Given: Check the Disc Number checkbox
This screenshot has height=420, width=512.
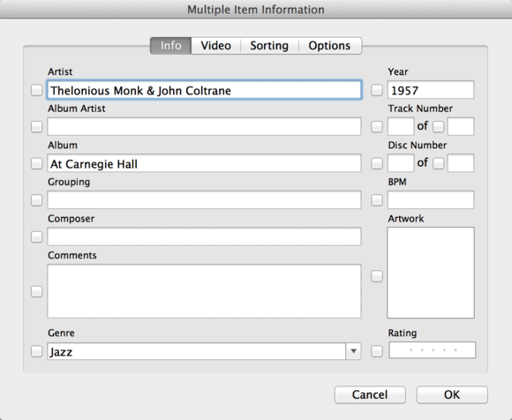Looking at the screenshot, I should pyautogui.click(x=377, y=163).
